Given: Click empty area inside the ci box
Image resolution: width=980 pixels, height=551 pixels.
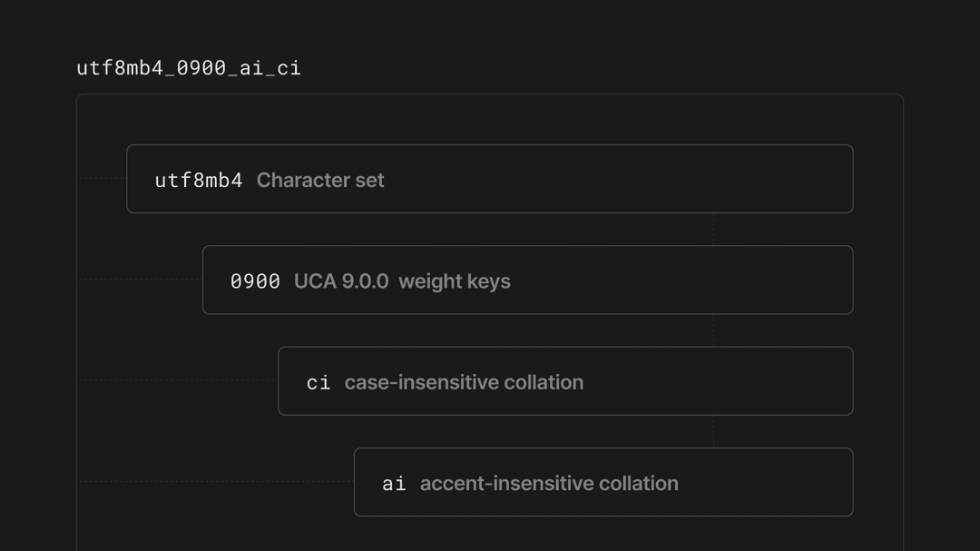Looking at the screenshot, I should [717, 382].
